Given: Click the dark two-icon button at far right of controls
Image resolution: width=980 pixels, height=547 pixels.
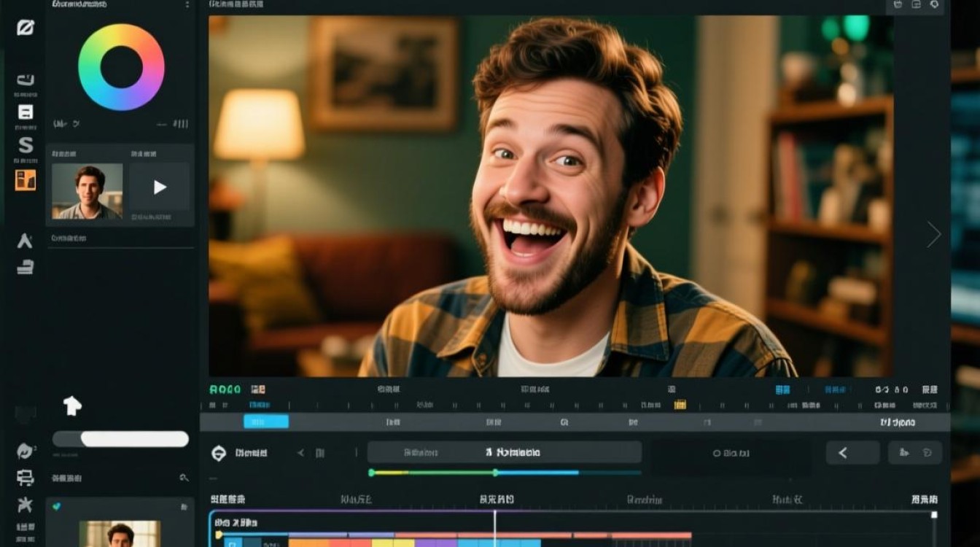Looking at the screenshot, I should [x=915, y=453].
